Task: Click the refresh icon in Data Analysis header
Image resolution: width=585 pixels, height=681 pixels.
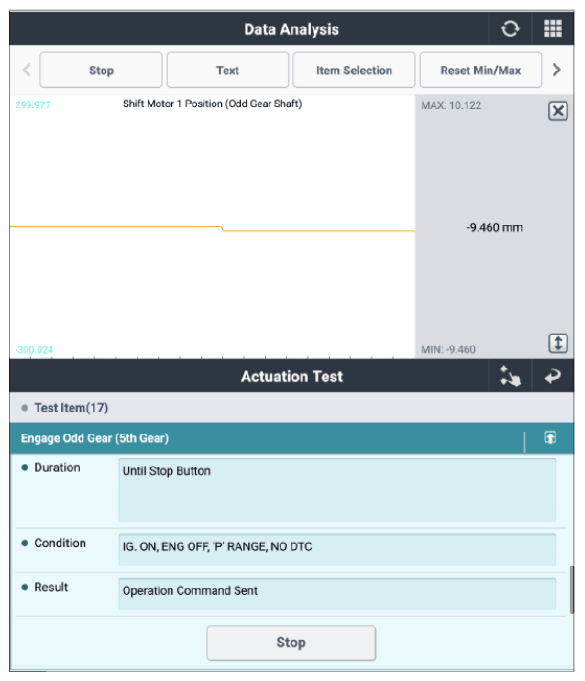Action: coord(510,29)
